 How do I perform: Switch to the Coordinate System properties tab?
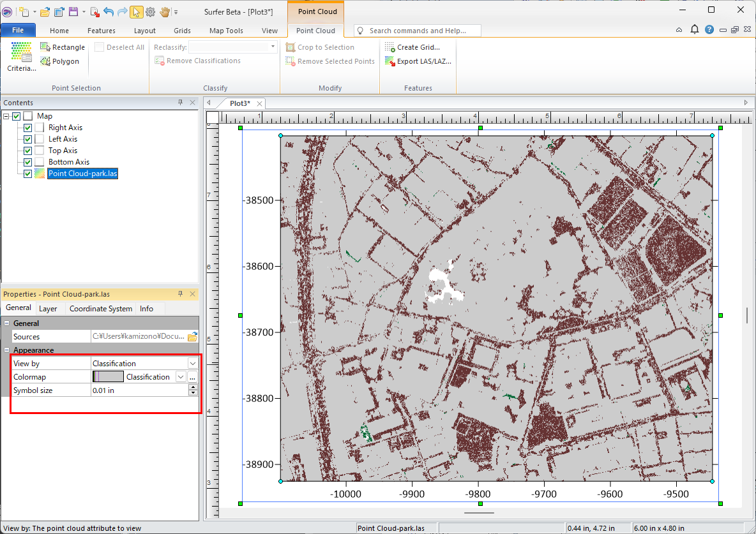[x=101, y=309]
